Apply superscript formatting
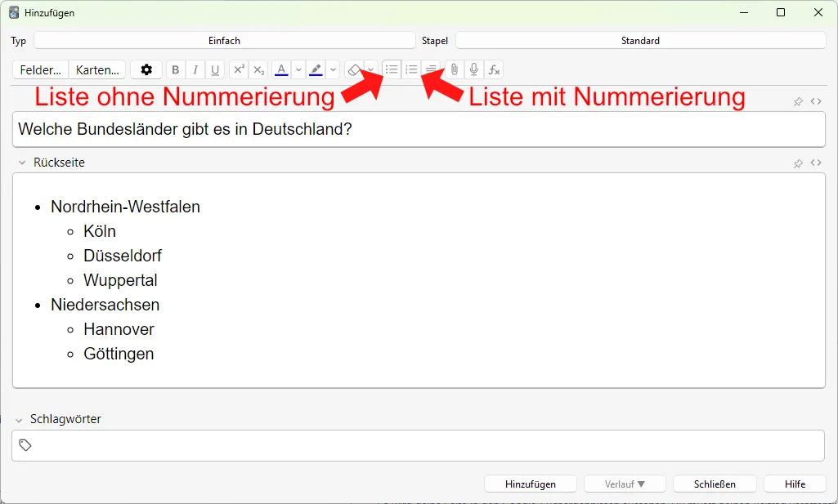Image resolution: width=838 pixels, height=504 pixels. click(239, 70)
